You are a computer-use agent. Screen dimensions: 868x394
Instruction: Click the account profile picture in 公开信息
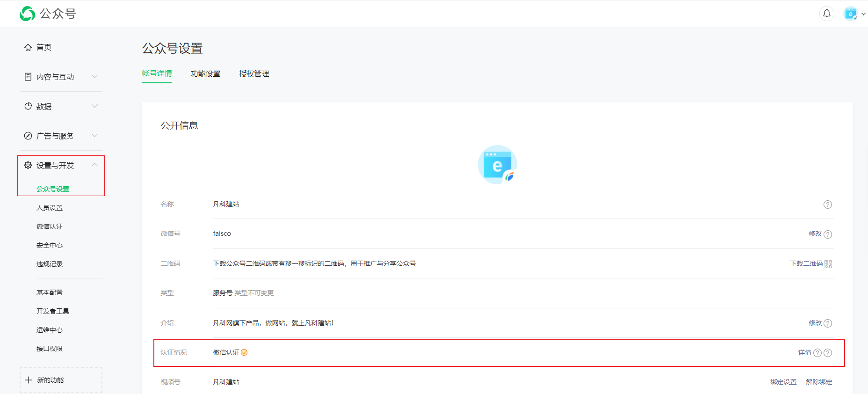pos(497,165)
